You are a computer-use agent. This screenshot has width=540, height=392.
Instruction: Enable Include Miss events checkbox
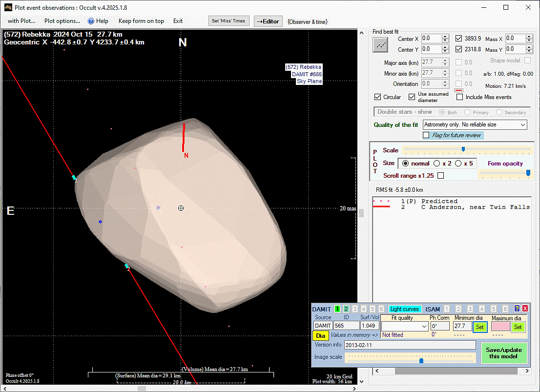459,97
